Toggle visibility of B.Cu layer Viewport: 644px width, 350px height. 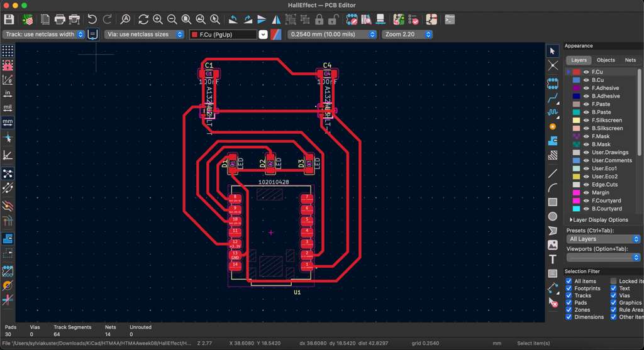pyautogui.click(x=586, y=80)
